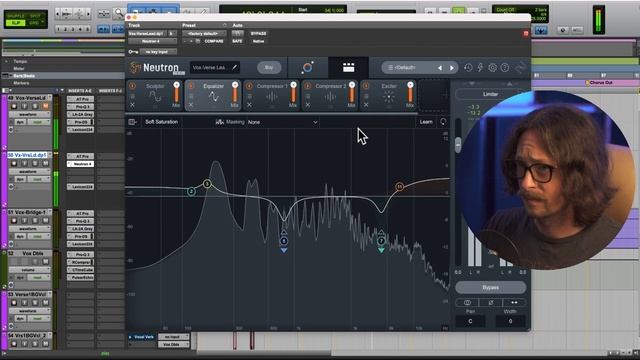Select EQ node 2
640x360 pixels.
[x=191, y=191]
